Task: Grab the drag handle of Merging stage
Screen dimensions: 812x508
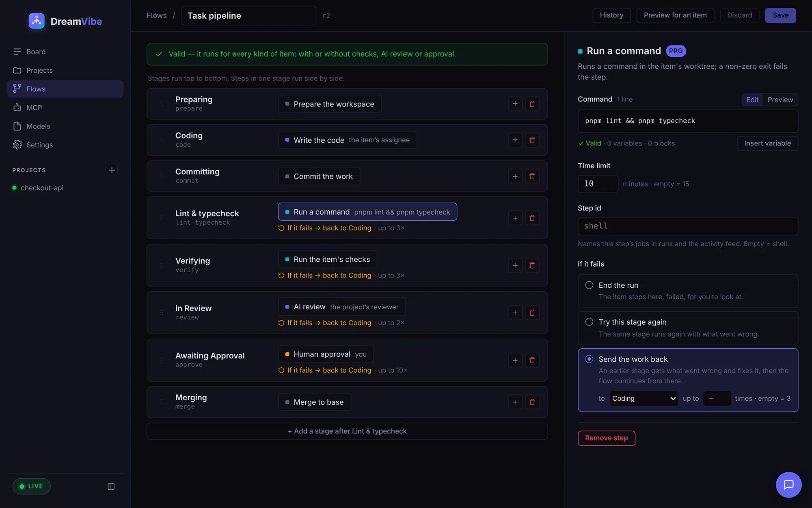Action: [x=162, y=402]
